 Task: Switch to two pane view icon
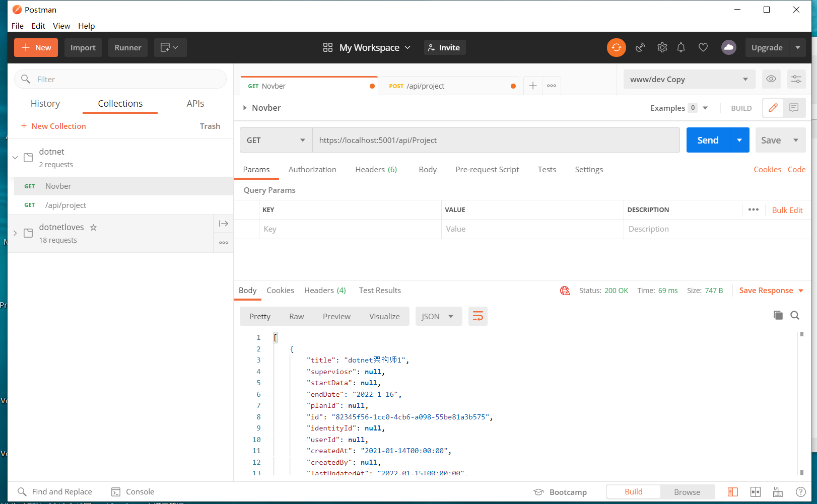click(x=756, y=492)
